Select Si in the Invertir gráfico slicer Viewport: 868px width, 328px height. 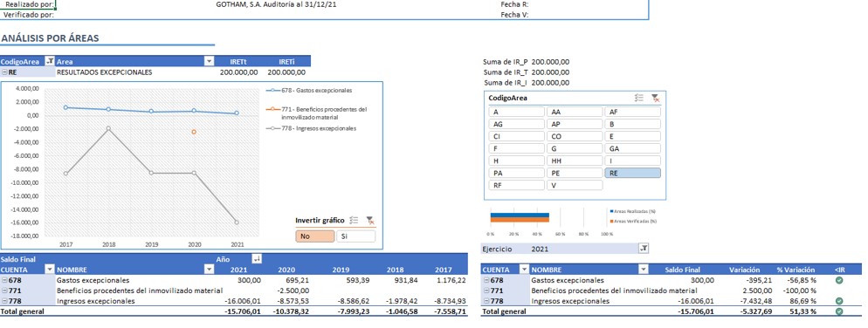coord(355,236)
